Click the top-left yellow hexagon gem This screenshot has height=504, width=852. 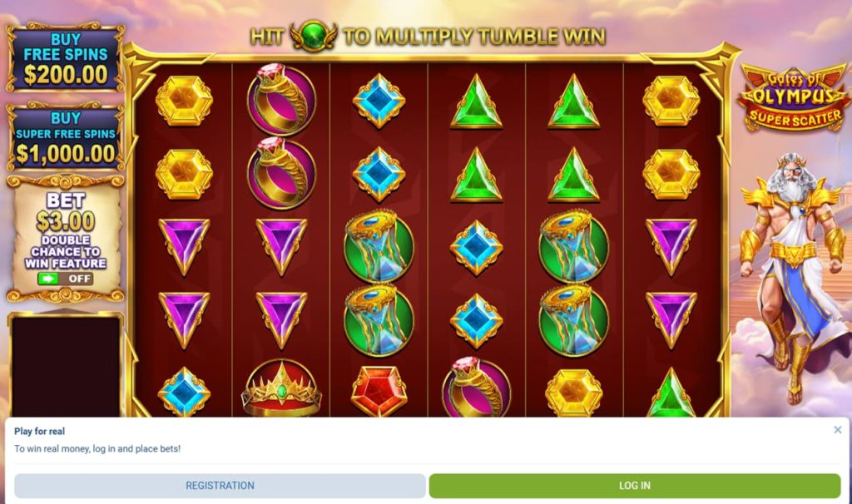[x=184, y=101]
